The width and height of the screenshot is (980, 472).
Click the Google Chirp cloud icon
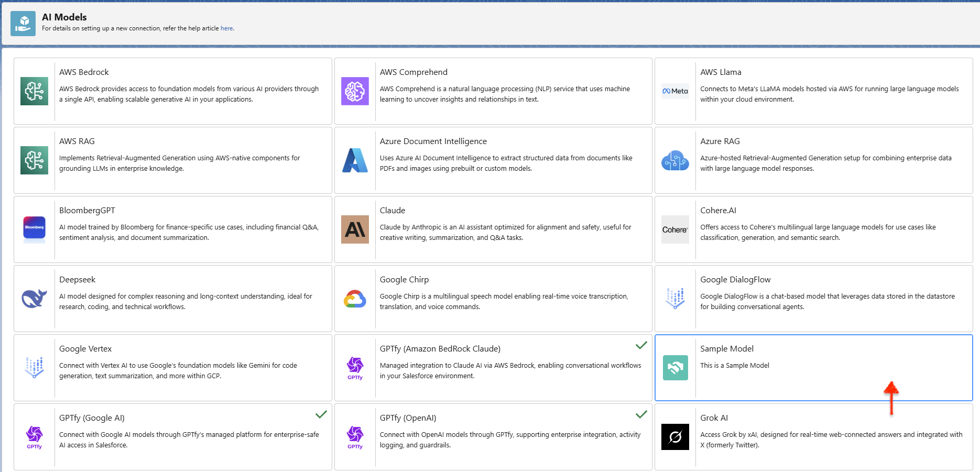(x=355, y=299)
